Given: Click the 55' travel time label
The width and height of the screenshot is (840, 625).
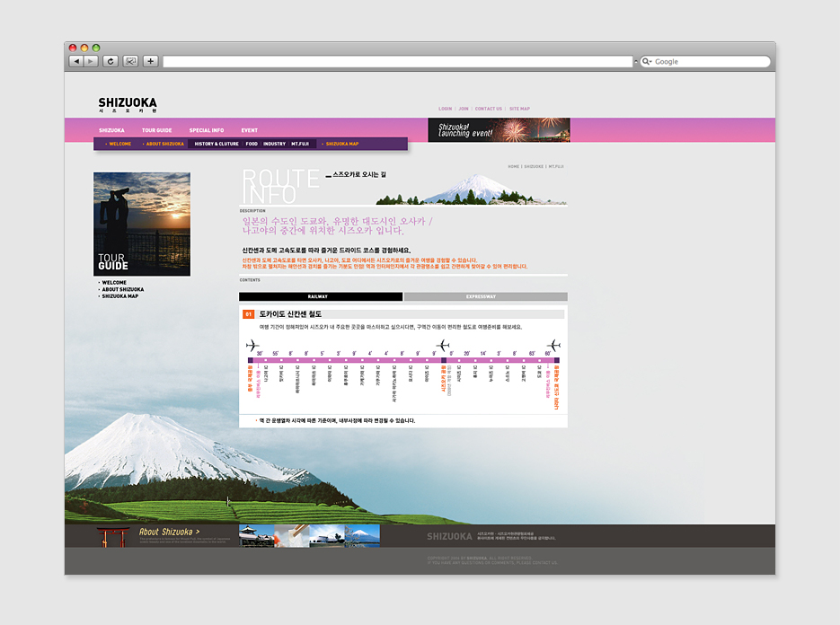Looking at the screenshot, I should pos(275,354).
